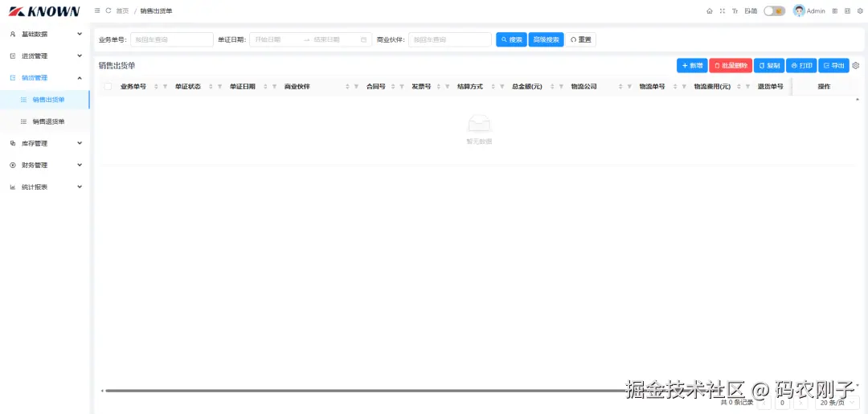Expand the 统计报表 sidebar menu
This screenshot has width=868, height=414.
click(45, 187)
